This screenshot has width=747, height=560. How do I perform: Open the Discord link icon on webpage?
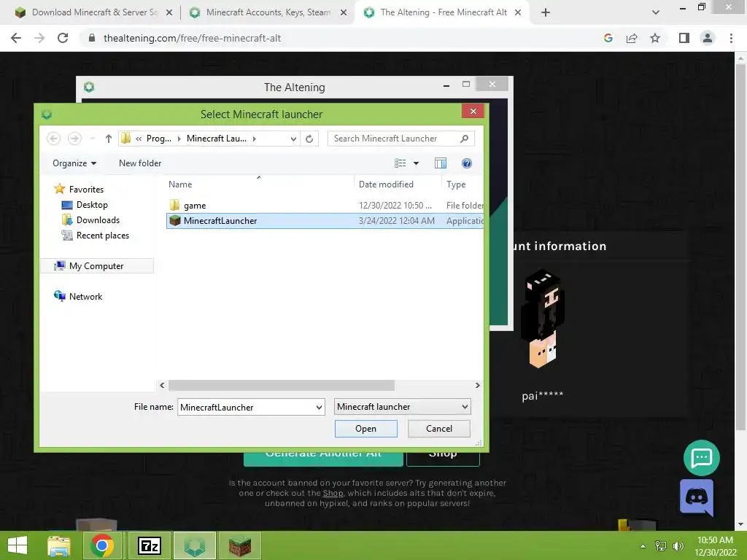tap(697, 497)
